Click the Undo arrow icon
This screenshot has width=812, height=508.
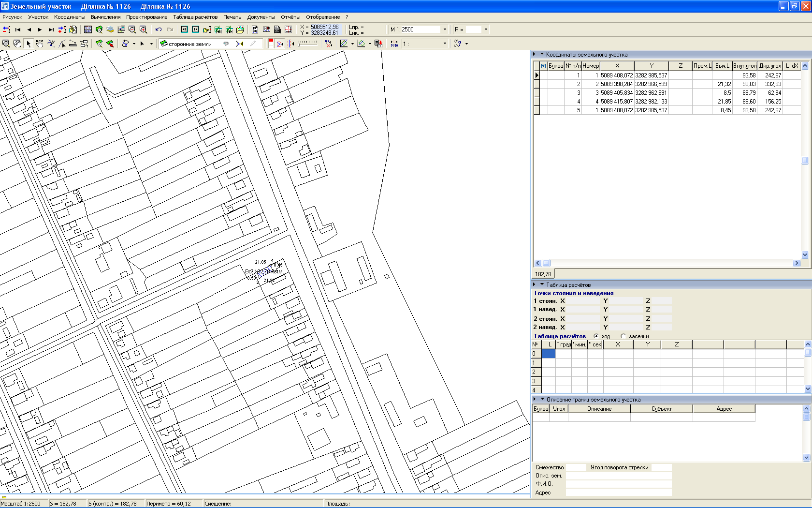pos(159,30)
